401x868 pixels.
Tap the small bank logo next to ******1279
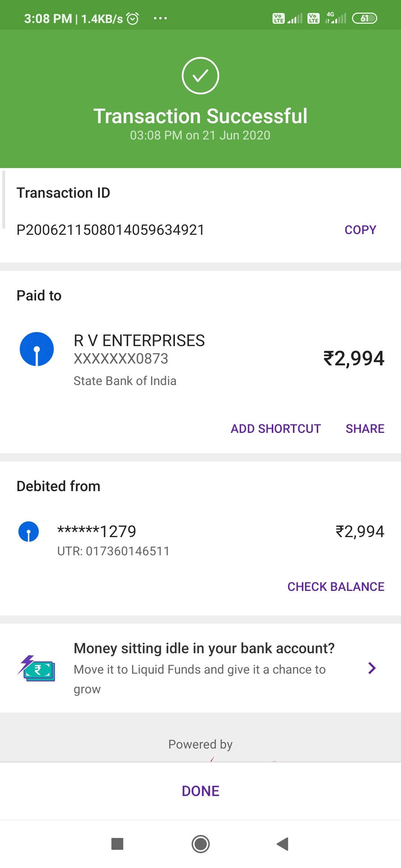tap(29, 532)
